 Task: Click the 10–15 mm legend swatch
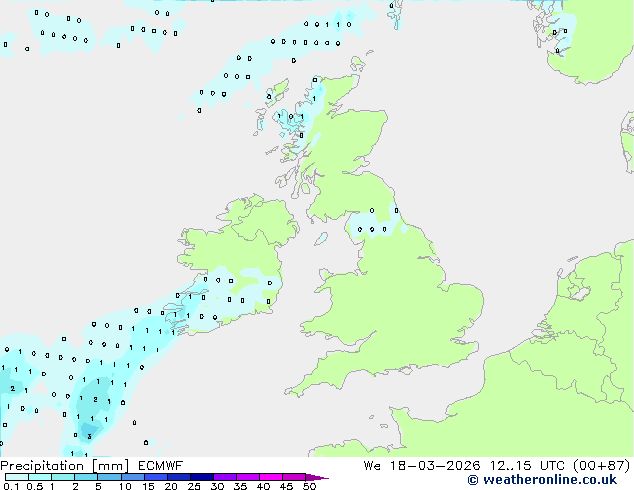[132, 477]
